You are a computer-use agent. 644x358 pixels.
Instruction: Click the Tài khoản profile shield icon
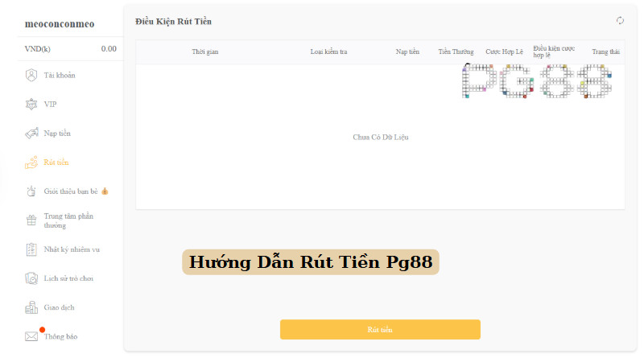[31, 75]
